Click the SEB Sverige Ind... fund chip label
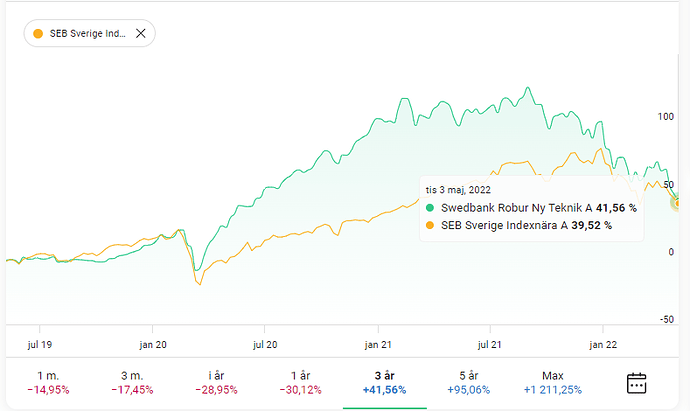690x411 pixels. point(88,33)
